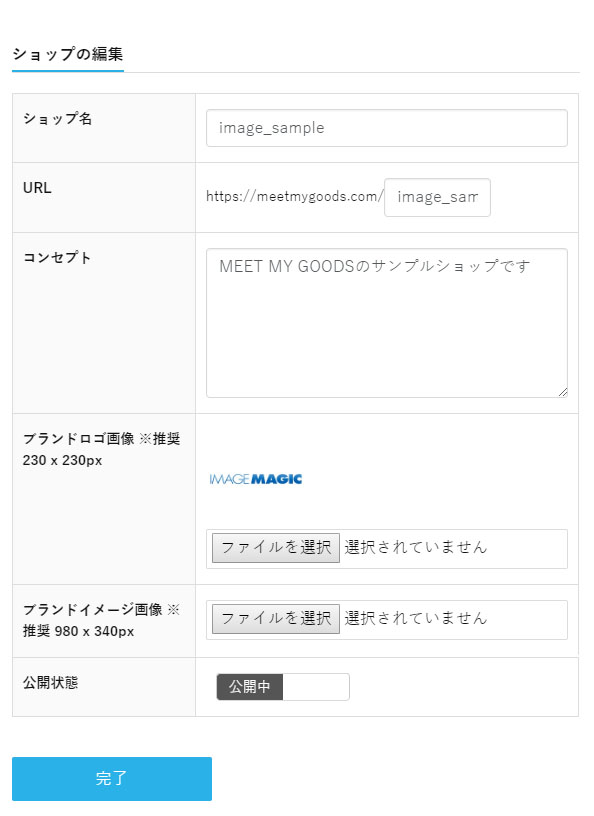This screenshot has width=594, height=816.
Task: Click the 完了 submit button
Action: pos(112,779)
